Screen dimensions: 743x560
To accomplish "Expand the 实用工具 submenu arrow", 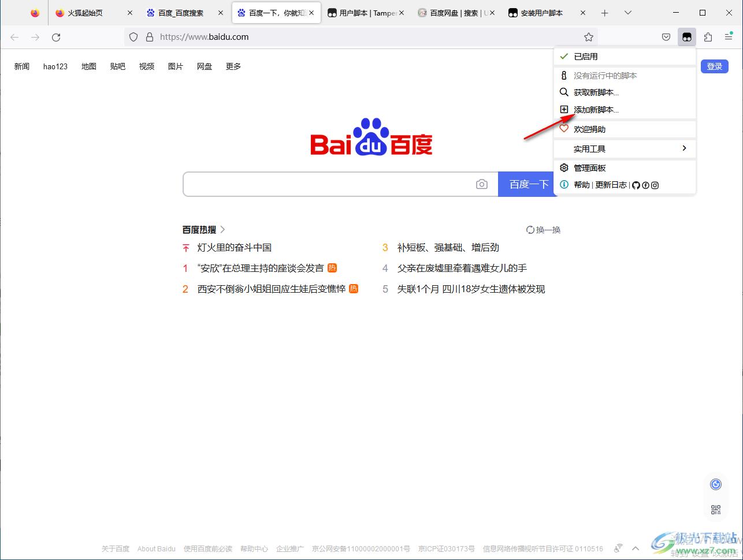I will click(684, 148).
